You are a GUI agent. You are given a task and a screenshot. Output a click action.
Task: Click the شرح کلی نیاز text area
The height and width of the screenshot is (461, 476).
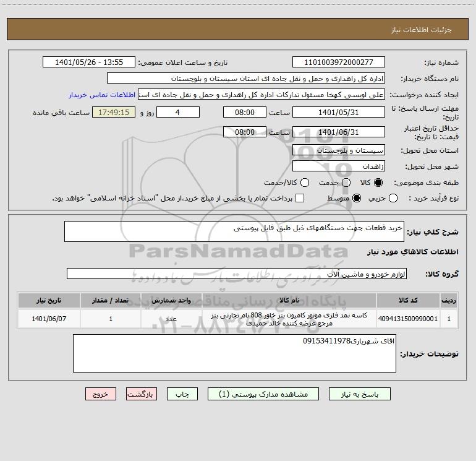pos(234,231)
